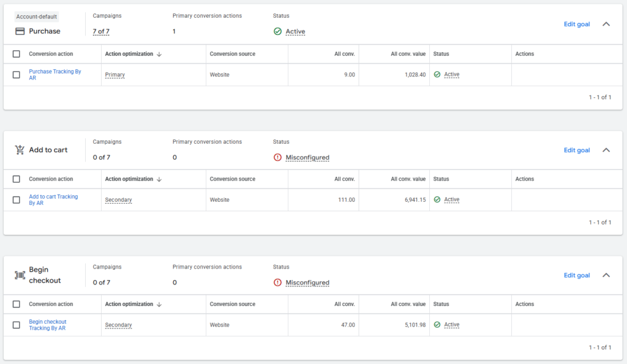Click the 6,941.15 conversion value cell

coord(415,200)
